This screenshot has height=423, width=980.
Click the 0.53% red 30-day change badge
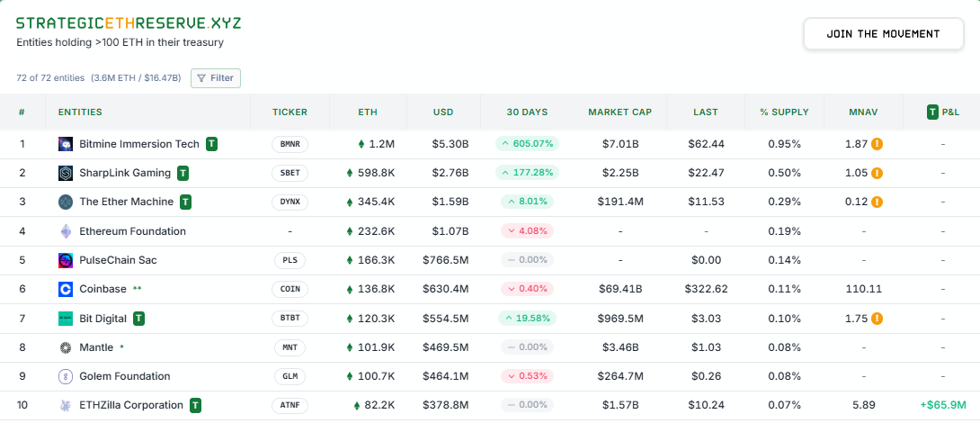point(528,376)
